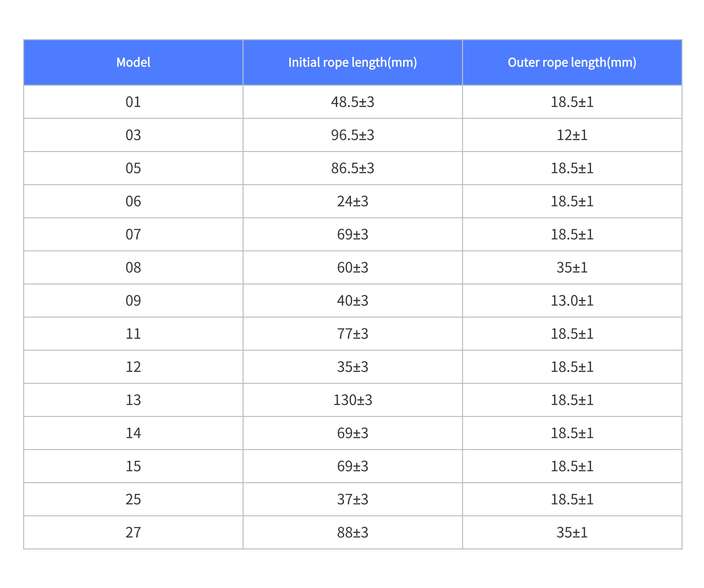Screen dimensions: 704x588
Task: Select model 01 cell
Action: [x=133, y=102]
